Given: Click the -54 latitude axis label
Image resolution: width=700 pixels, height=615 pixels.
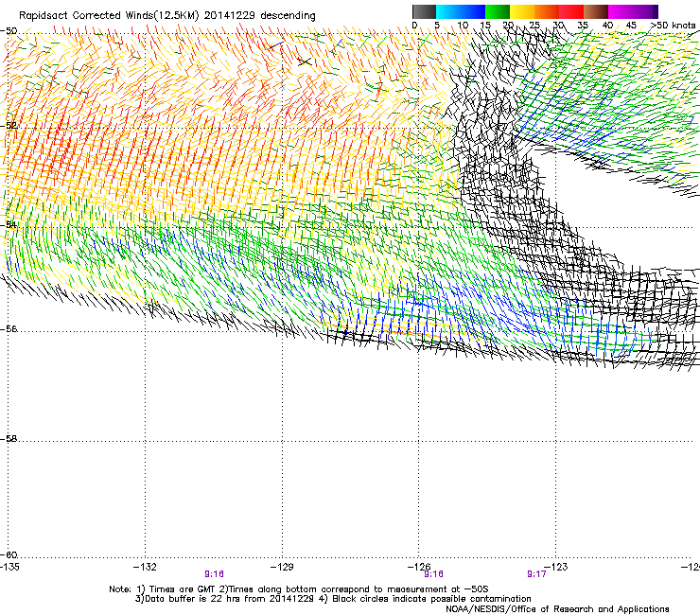Looking at the screenshot, I should [x=9, y=224].
